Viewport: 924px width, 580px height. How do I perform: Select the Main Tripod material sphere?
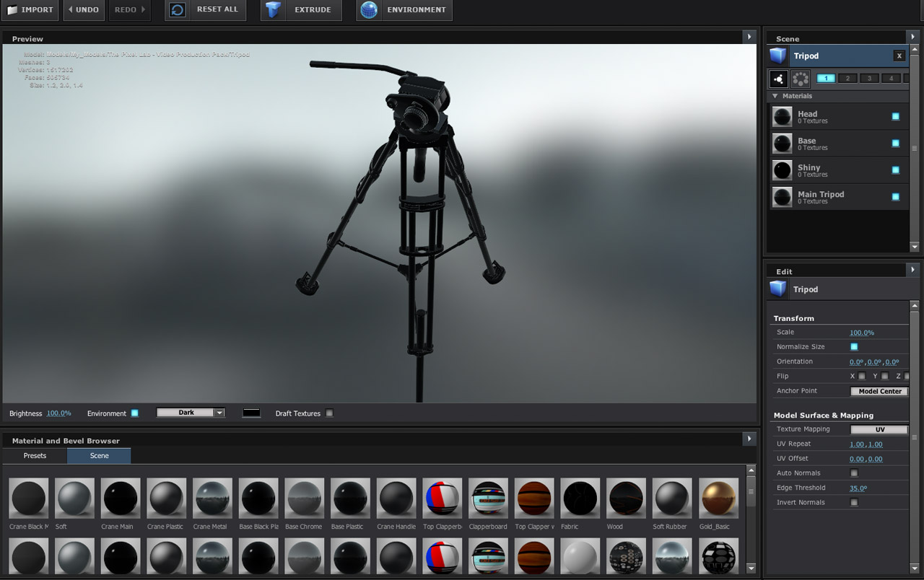click(x=782, y=197)
